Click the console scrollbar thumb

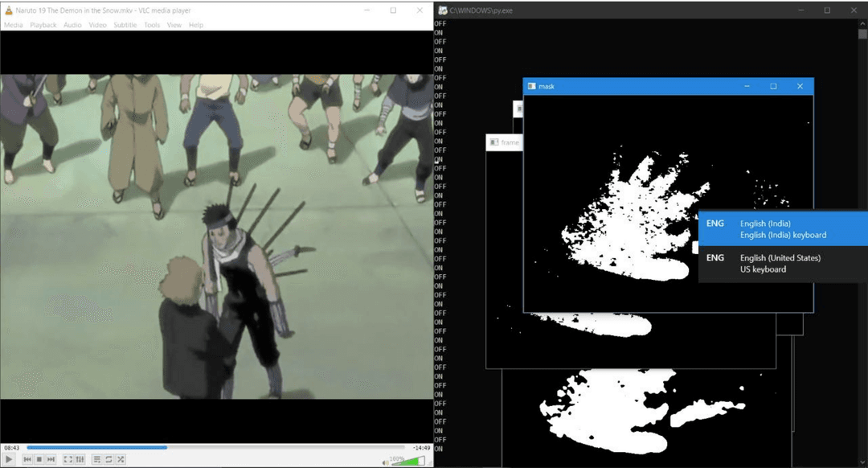coord(862,34)
